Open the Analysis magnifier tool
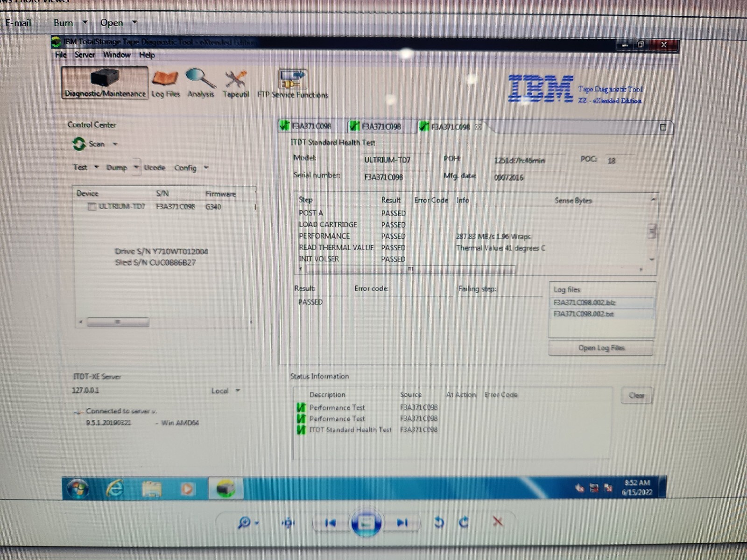The image size is (747, 560). pos(201,83)
